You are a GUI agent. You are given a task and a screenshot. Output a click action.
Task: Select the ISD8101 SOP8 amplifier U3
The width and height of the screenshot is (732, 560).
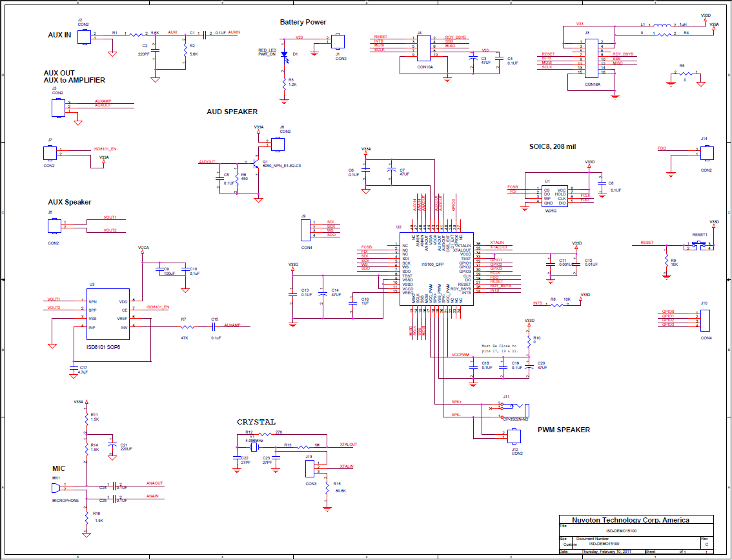[108, 315]
